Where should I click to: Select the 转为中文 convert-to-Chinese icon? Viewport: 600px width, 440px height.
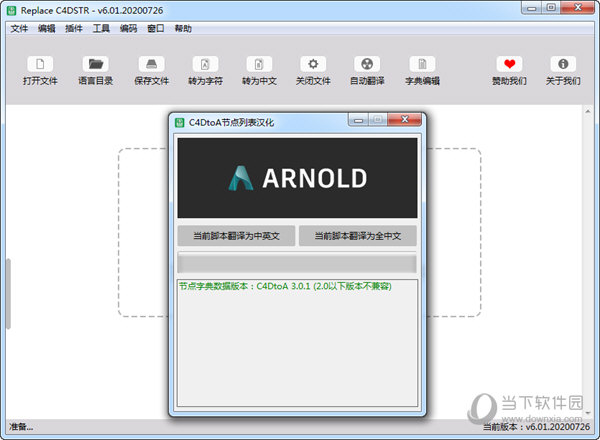[x=259, y=64]
